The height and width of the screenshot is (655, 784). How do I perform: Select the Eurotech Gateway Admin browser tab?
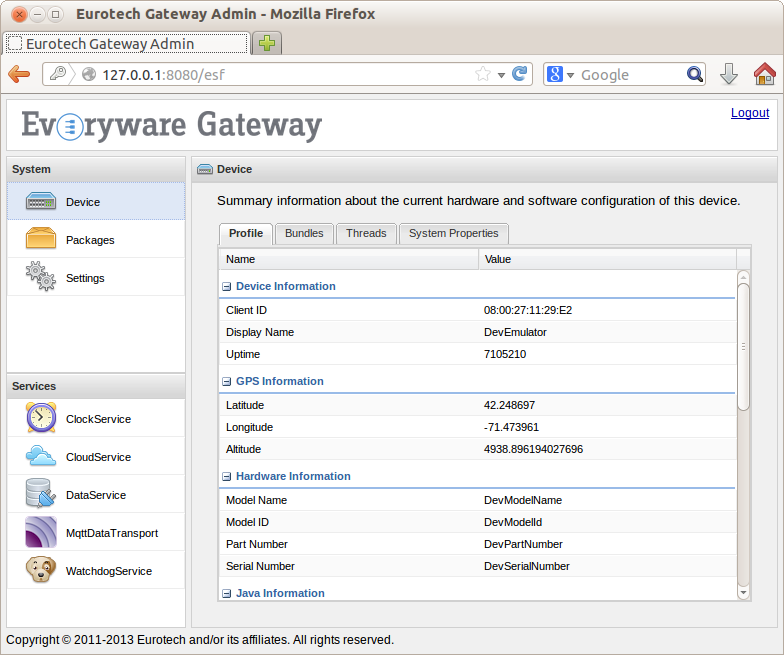(126, 44)
